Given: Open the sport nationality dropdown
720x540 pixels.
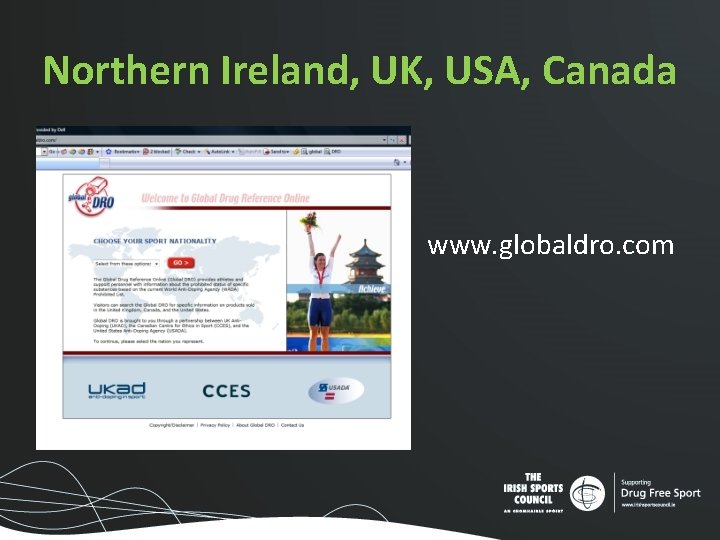Looking at the screenshot, I should point(126,264).
